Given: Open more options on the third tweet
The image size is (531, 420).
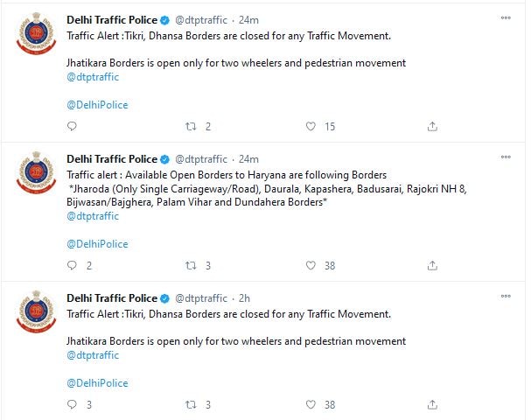Looking at the screenshot, I should [506, 297].
